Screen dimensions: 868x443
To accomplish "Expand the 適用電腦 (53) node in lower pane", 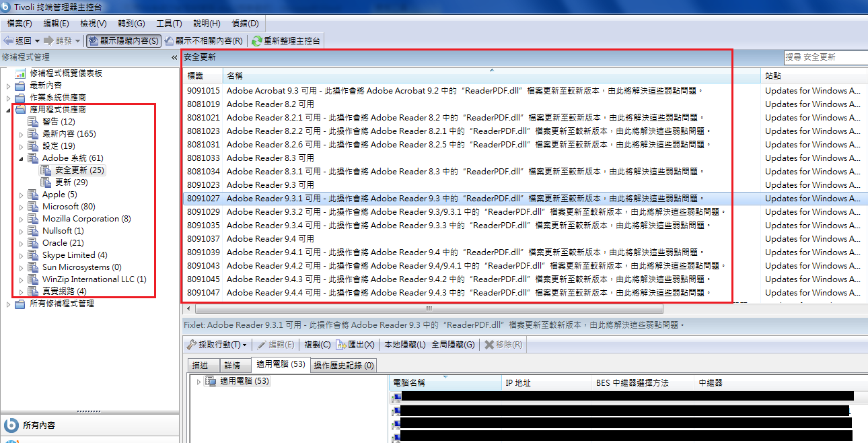I will pyautogui.click(x=198, y=382).
